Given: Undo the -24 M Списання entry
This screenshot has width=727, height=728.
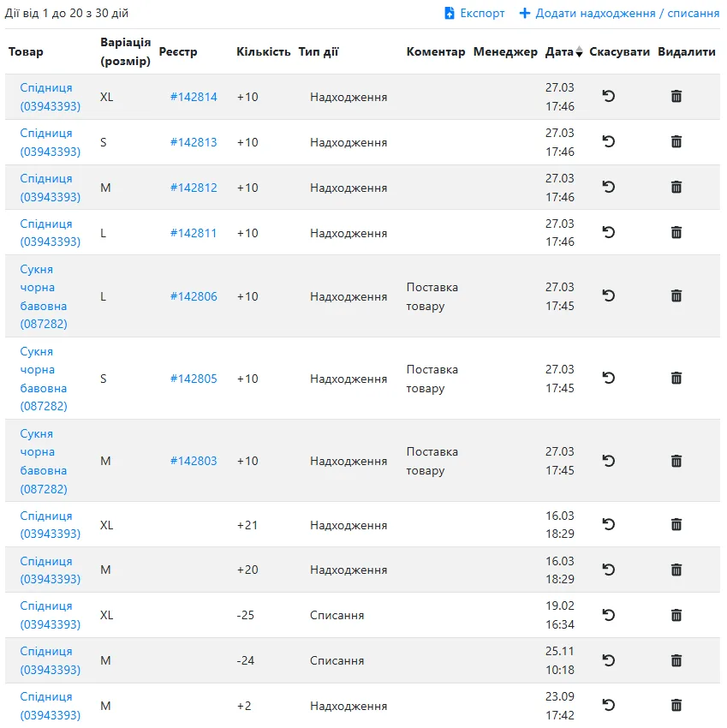Looking at the screenshot, I should 608,660.
